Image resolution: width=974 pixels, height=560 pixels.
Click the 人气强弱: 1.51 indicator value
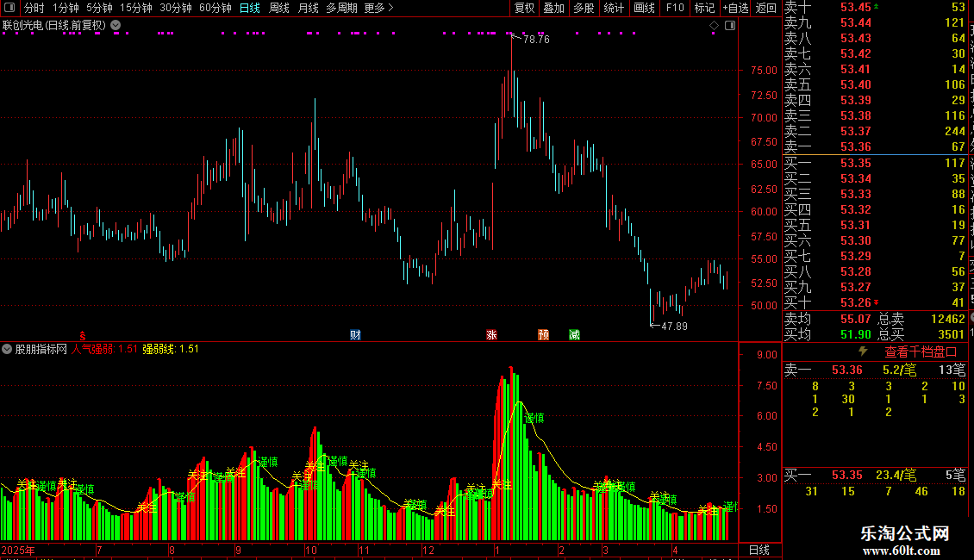click(x=104, y=349)
